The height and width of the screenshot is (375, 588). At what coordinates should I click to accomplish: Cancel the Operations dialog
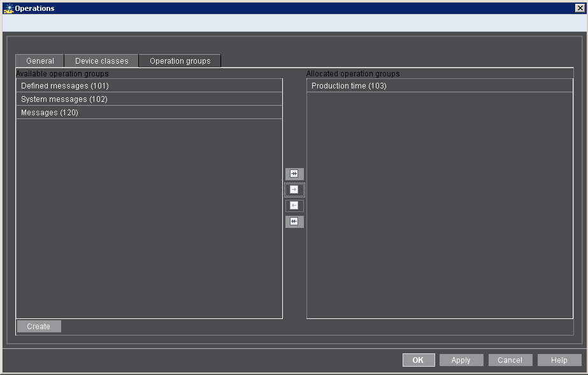click(510, 360)
